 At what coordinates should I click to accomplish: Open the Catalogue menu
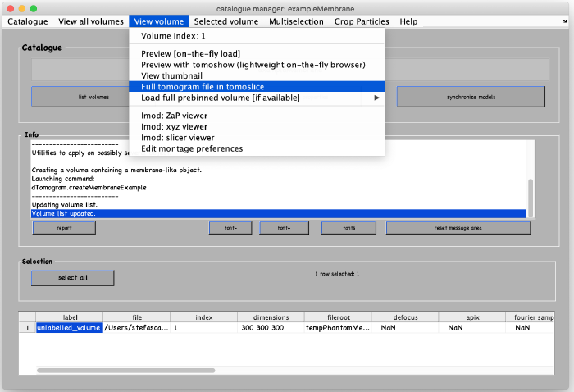tap(27, 21)
